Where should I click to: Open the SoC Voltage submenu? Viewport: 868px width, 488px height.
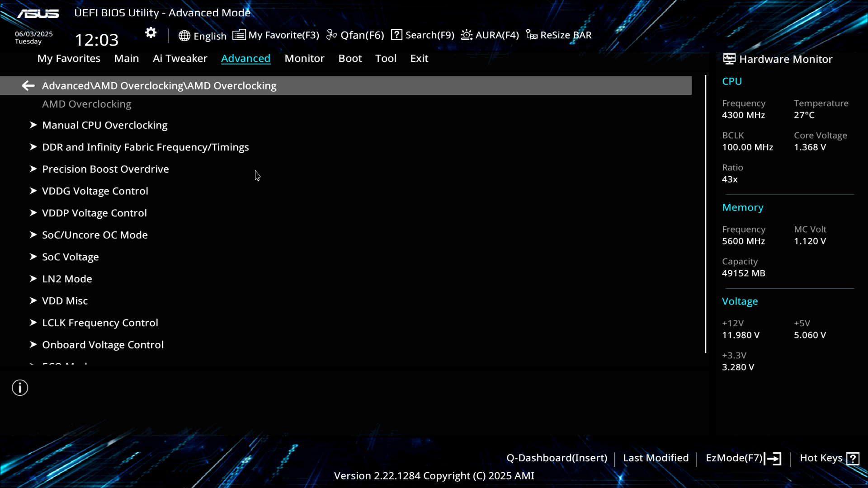pos(70,257)
